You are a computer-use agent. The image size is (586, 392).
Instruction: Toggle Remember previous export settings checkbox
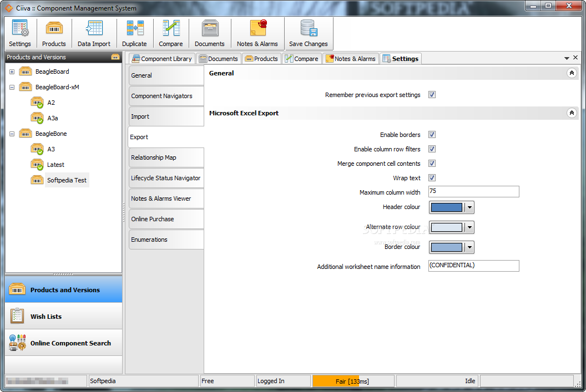pos(432,95)
